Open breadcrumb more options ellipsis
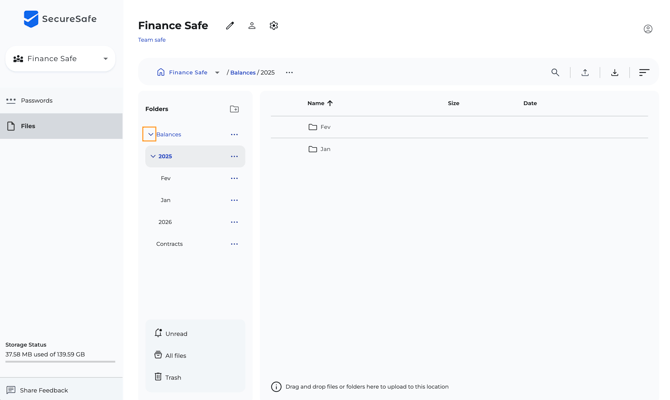Viewport: 670px width, 400px height. 289,73
